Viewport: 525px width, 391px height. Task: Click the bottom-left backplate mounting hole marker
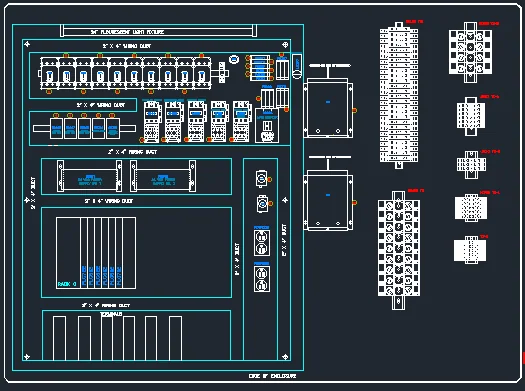tap(27, 357)
